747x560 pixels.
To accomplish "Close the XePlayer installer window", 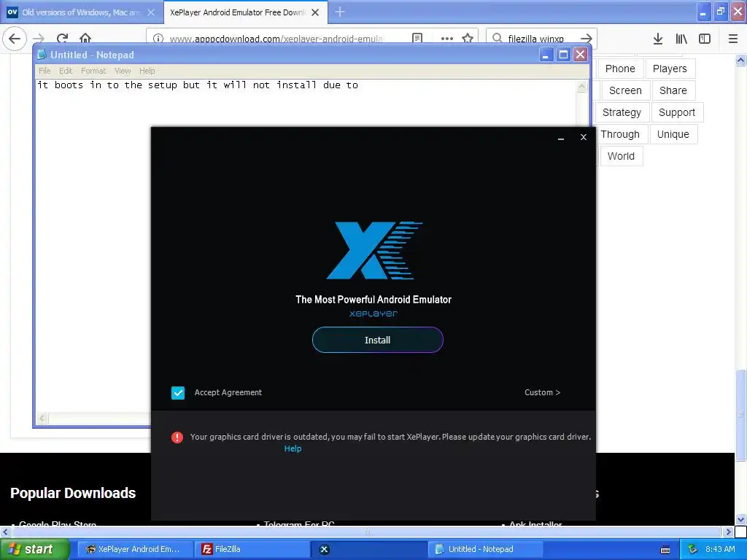I will coord(583,137).
